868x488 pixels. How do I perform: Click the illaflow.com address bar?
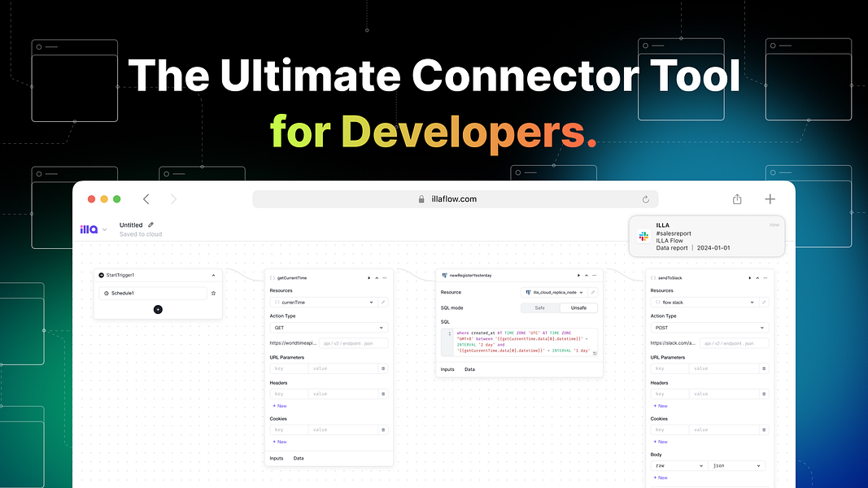point(455,199)
